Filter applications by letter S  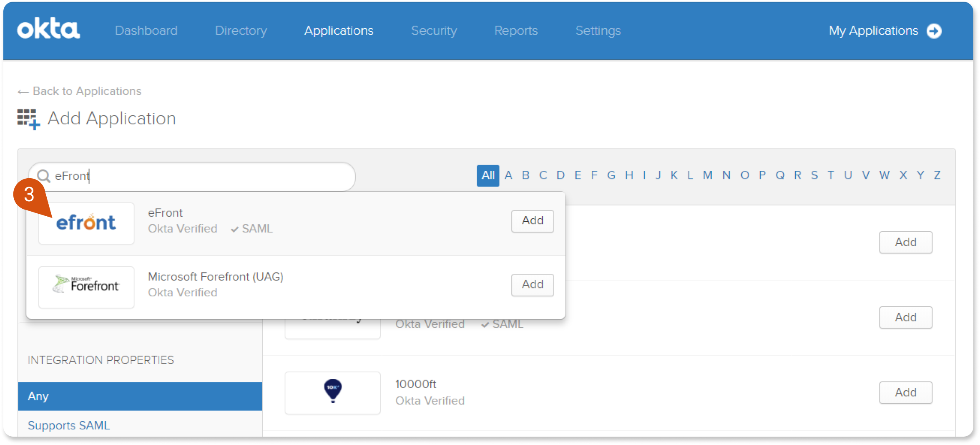point(814,175)
